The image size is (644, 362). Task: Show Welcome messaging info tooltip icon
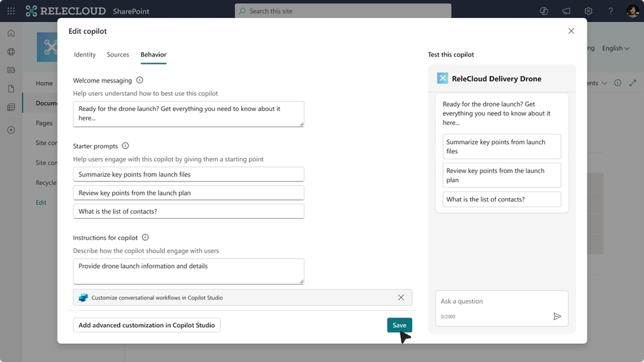[140, 80]
